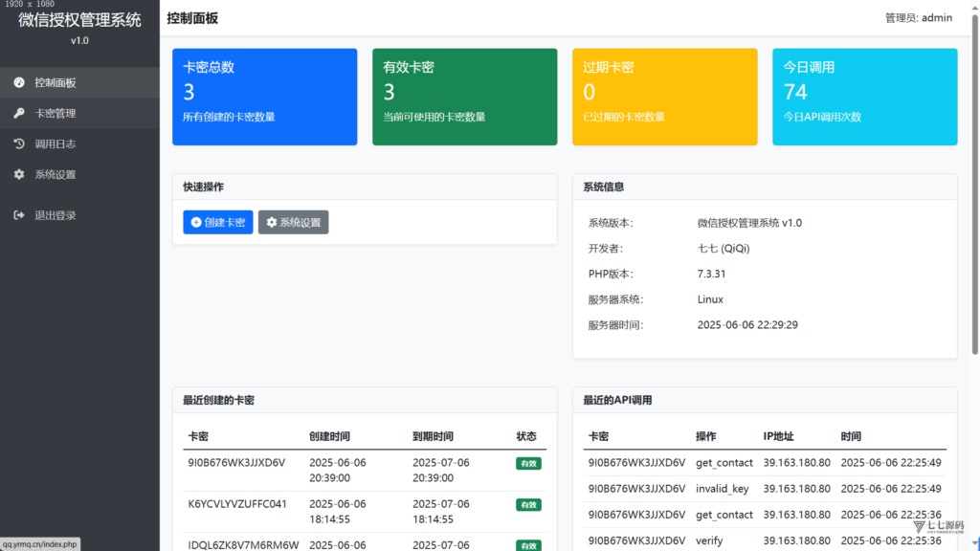Click card key 9I0B676WK3JJXD6V in 最近创建的卡密
The height and width of the screenshot is (551, 980).
pos(237,463)
